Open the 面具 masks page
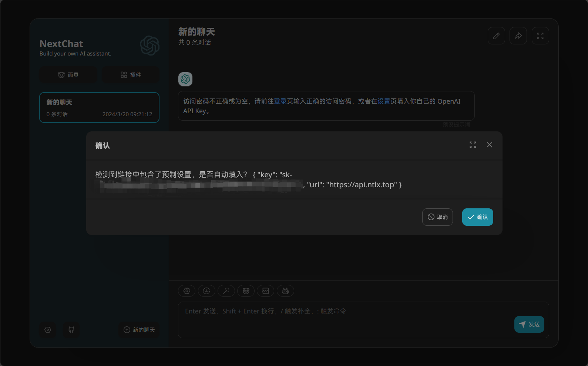588x366 pixels. [68, 75]
